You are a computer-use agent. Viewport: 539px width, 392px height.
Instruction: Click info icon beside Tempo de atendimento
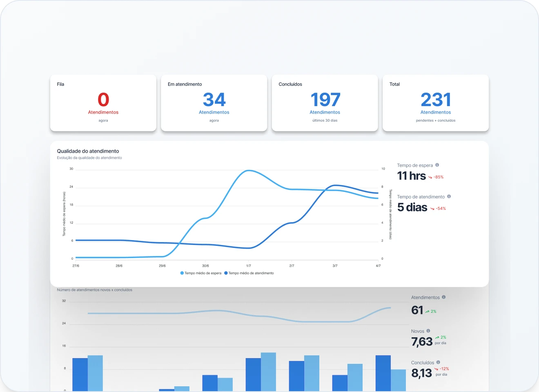[449, 196]
